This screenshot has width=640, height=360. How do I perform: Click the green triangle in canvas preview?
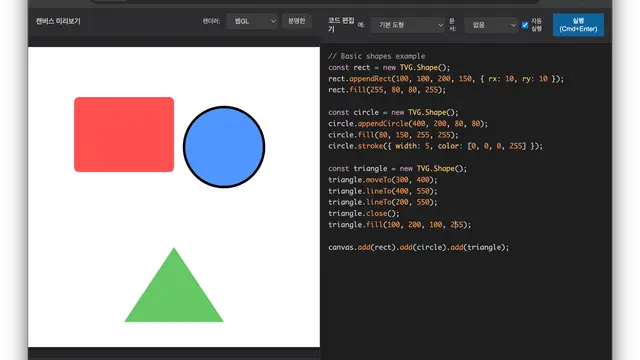click(x=174, y=291)
